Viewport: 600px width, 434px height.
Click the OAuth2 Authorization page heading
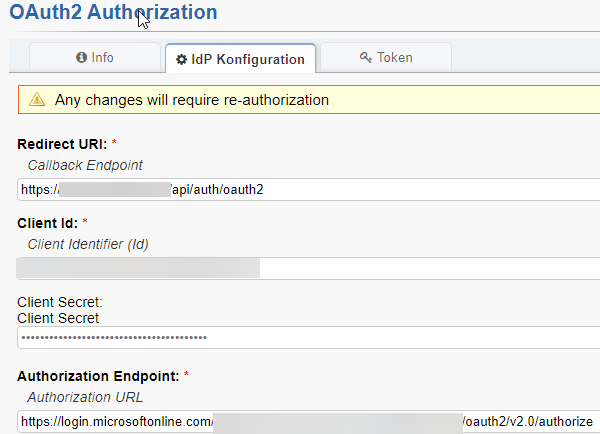112,13
